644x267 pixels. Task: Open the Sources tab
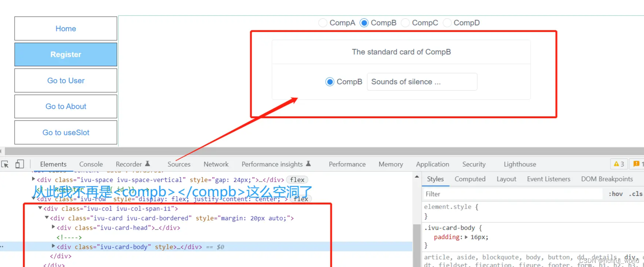point(179,164)
